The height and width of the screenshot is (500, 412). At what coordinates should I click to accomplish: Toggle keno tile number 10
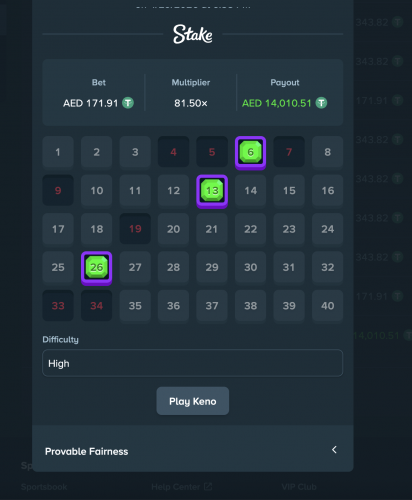(97, 190)
